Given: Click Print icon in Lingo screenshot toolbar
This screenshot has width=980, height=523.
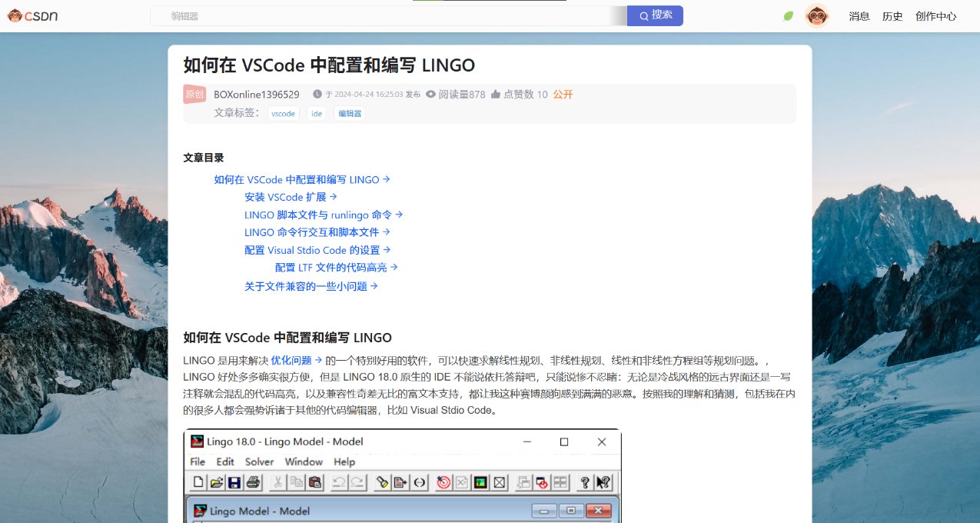Looking at the screenshot, I should tap(252, 483).
